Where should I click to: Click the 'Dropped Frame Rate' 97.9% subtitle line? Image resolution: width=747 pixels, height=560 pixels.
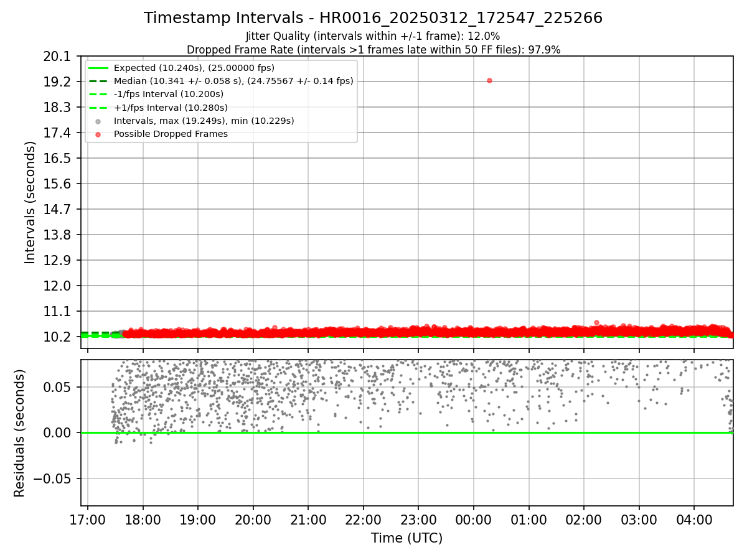click(x=373, y=50)
